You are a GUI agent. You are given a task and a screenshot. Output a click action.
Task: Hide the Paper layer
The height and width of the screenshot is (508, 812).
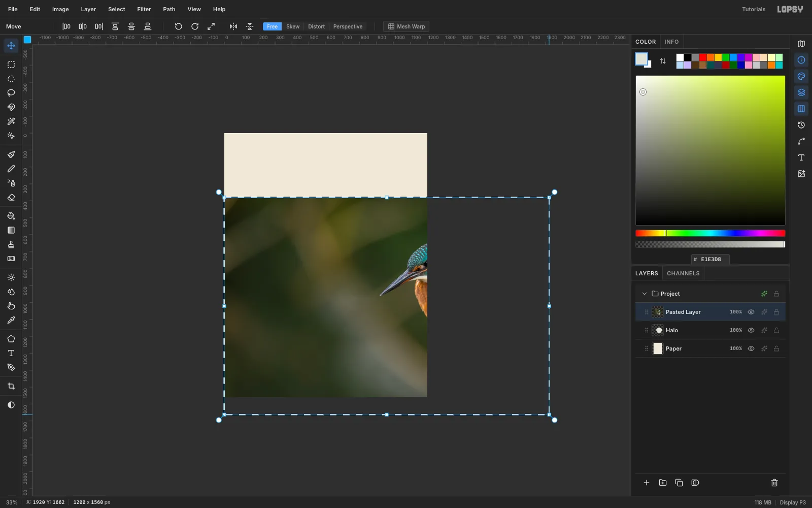(x=751, y=348)
